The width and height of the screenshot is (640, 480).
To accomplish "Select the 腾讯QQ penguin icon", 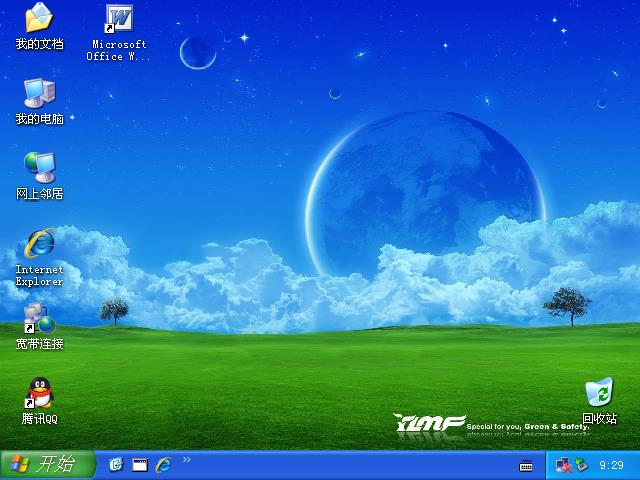I will (40, 393).
